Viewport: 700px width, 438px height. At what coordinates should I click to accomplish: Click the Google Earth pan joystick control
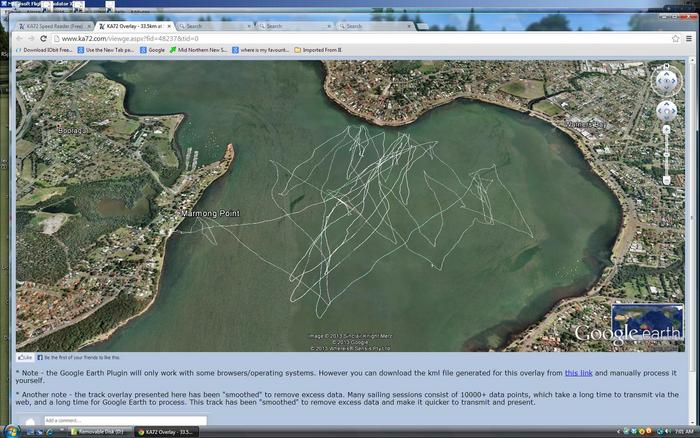pyautogui.click(x=666, y=112)
